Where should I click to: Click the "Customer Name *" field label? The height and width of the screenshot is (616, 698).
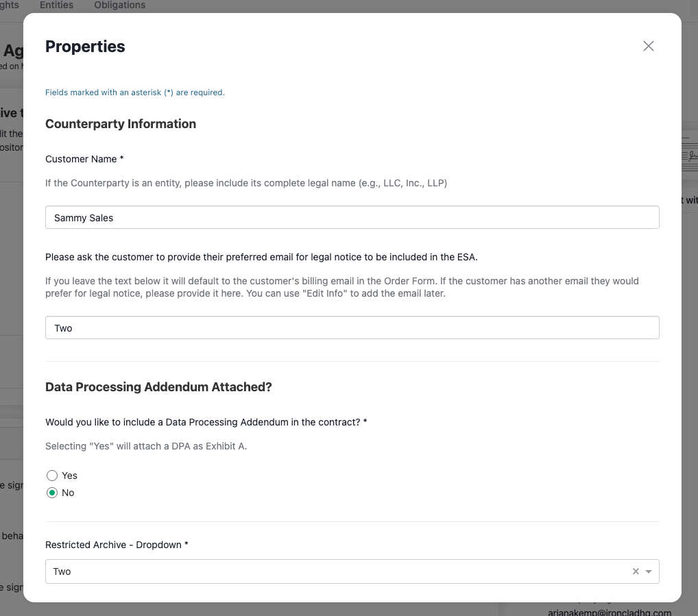84,159
